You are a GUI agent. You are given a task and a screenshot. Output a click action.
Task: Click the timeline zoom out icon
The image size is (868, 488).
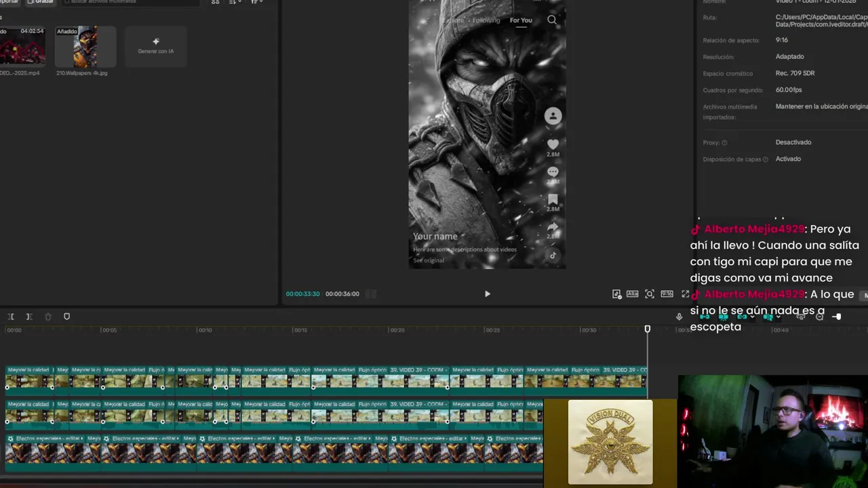tap(820, 317)
